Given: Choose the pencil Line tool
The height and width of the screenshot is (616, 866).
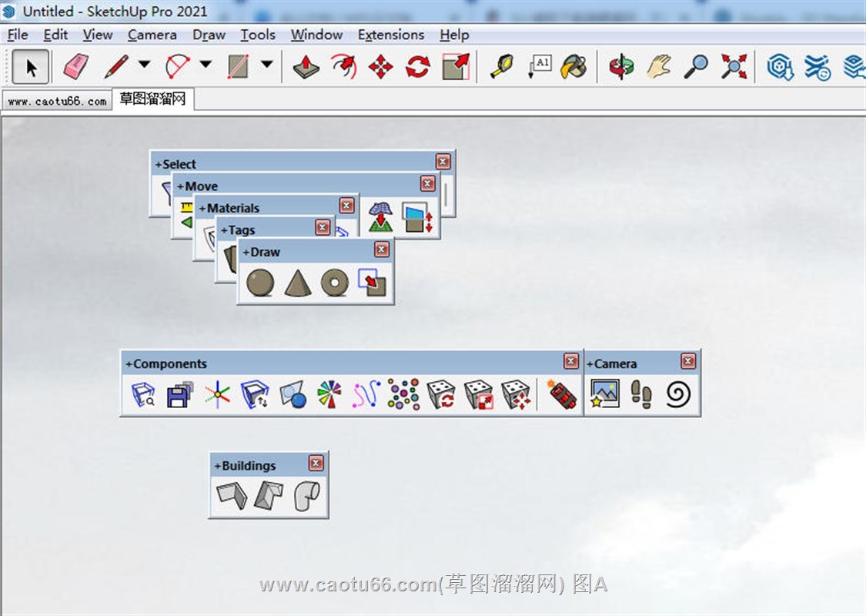Looking at the screenshot, I should click(116, 67).
